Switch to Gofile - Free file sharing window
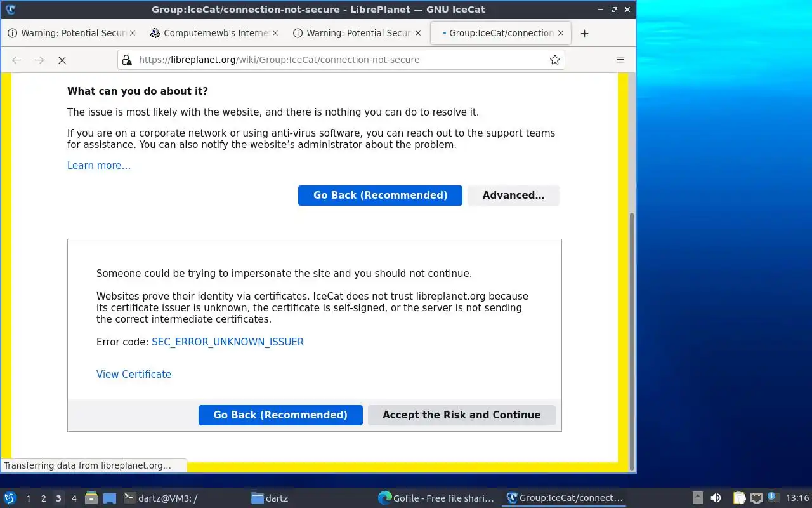812x508 pixels. 436,498
